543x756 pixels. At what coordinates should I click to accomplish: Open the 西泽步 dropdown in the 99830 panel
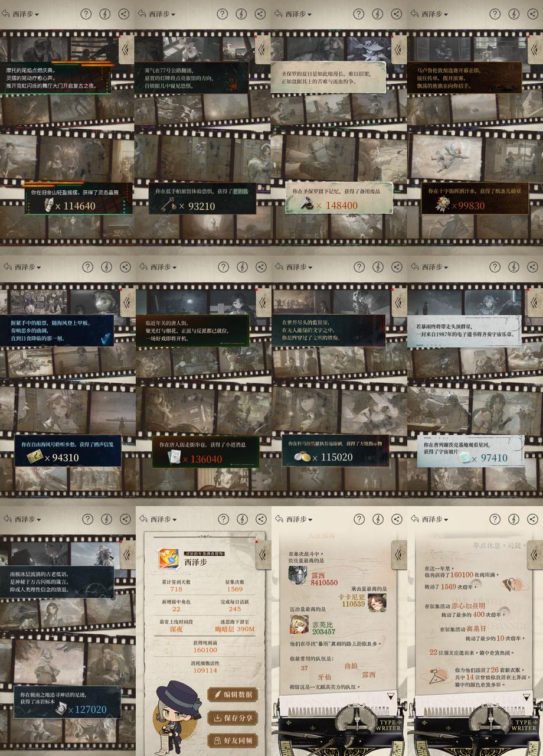[434, 14]
